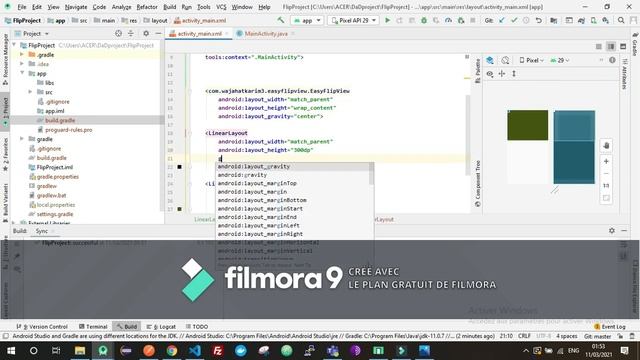This screenshot has height=360, width=640.
Task: Select olive green layout preview block
Action: click(x=528, y=125)
